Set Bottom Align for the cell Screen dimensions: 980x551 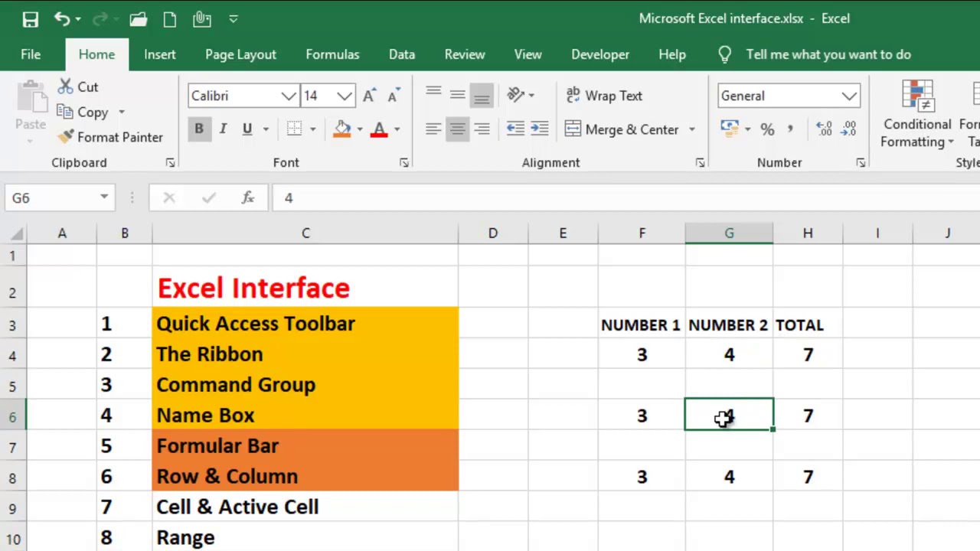point(482,96)
